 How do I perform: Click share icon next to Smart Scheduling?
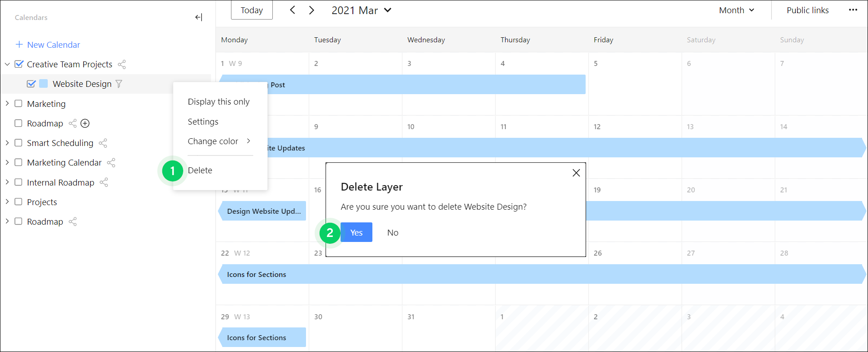(x=103, y=143)
